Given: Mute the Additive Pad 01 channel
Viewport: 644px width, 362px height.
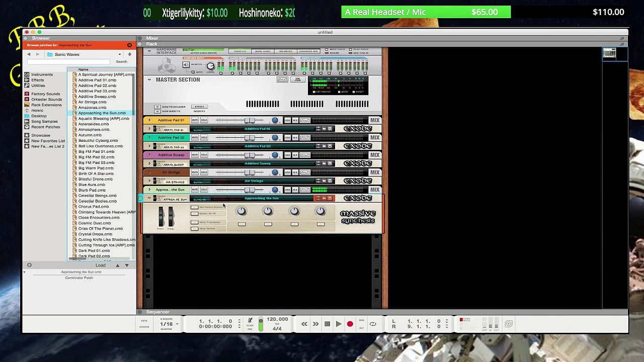Looking at the screenshot, I should pyautogui.click(x=195, y=120).
